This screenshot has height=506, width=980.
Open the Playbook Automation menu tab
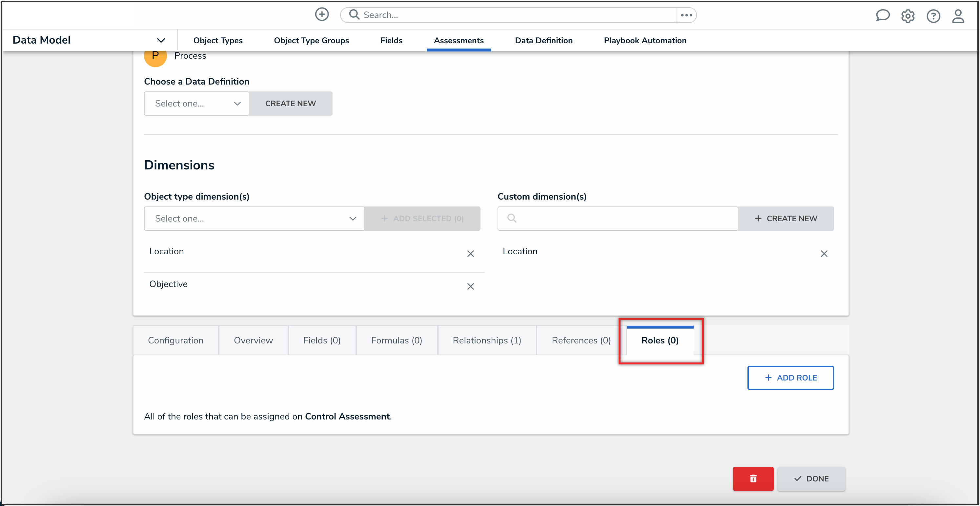pyautogui.click(x=645, y=41)
